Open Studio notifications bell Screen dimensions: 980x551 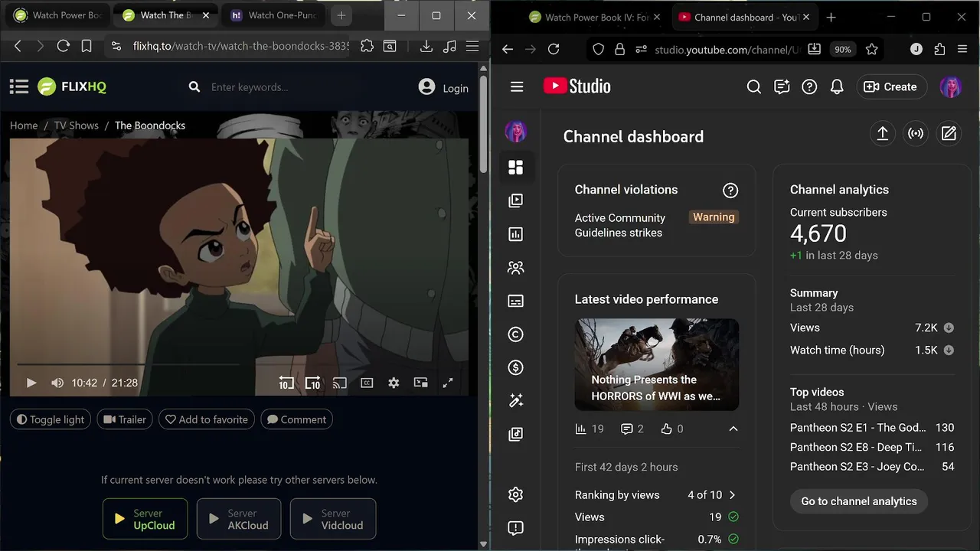click(x=837, y=87)
